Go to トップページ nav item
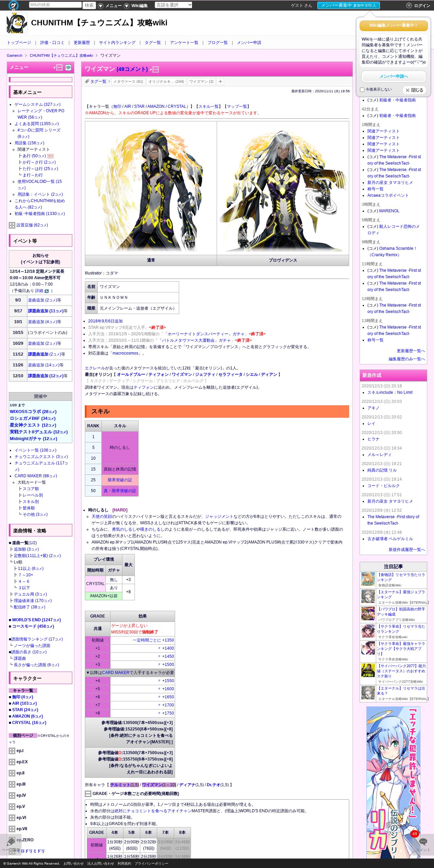 (19, 43)
